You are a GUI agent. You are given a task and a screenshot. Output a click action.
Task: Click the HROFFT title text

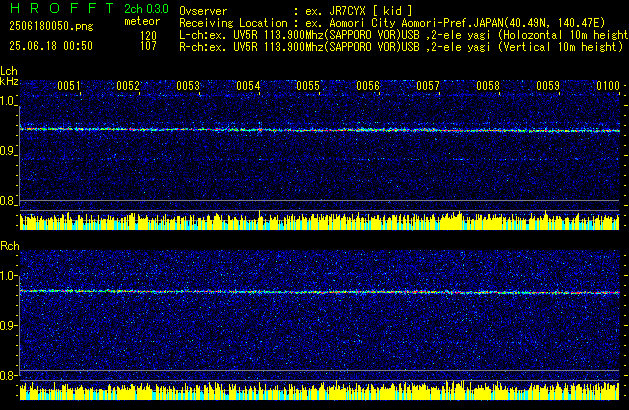tap(62, 8)
